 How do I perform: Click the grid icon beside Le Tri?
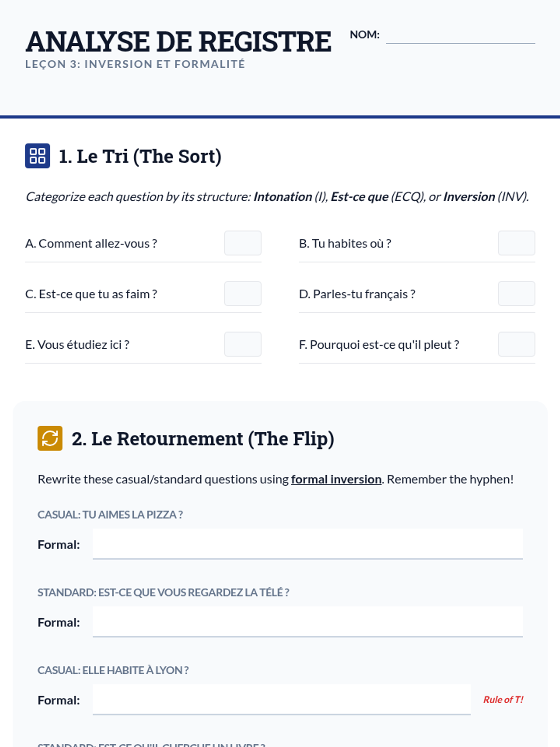(37, 156)
